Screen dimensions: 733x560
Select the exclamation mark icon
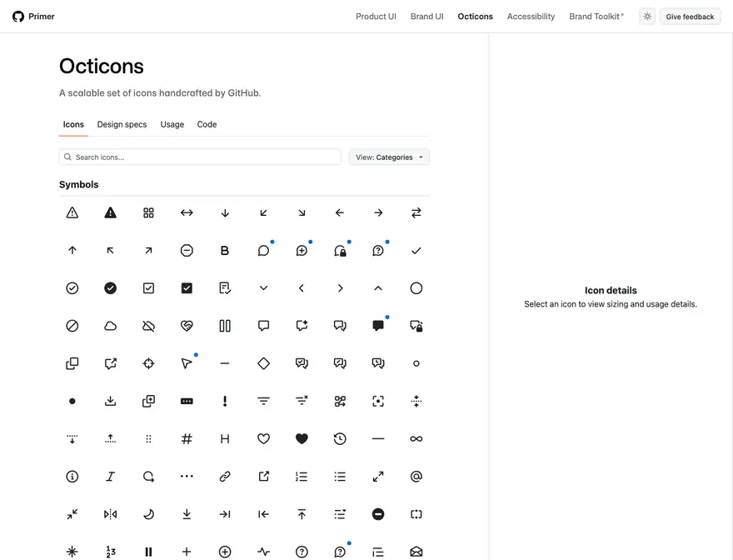point(225,401)
